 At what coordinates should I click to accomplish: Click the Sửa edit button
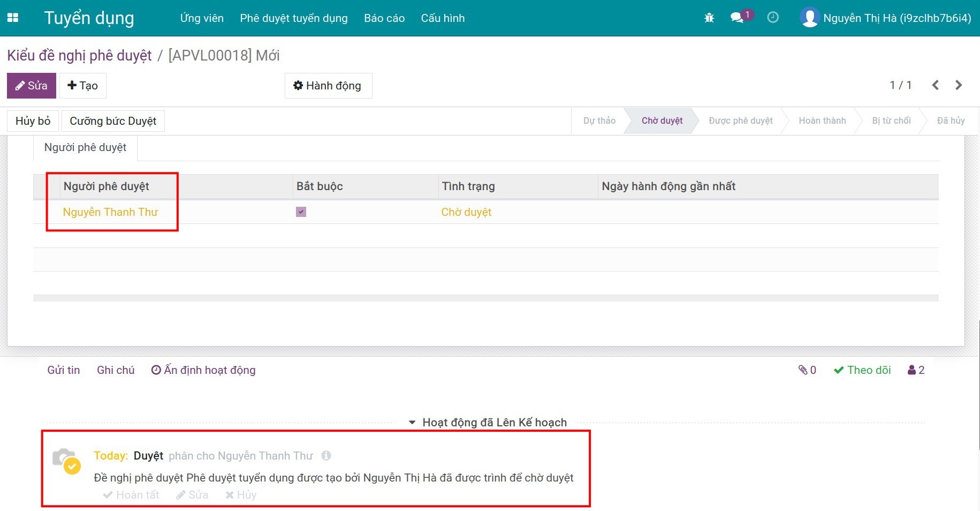click(32, 86)
